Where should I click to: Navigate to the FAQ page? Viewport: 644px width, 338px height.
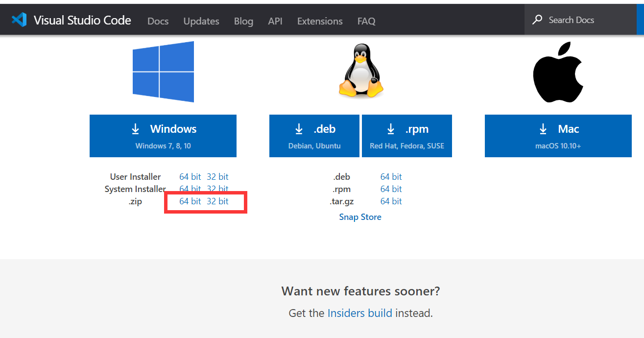[x=366, y=21]
